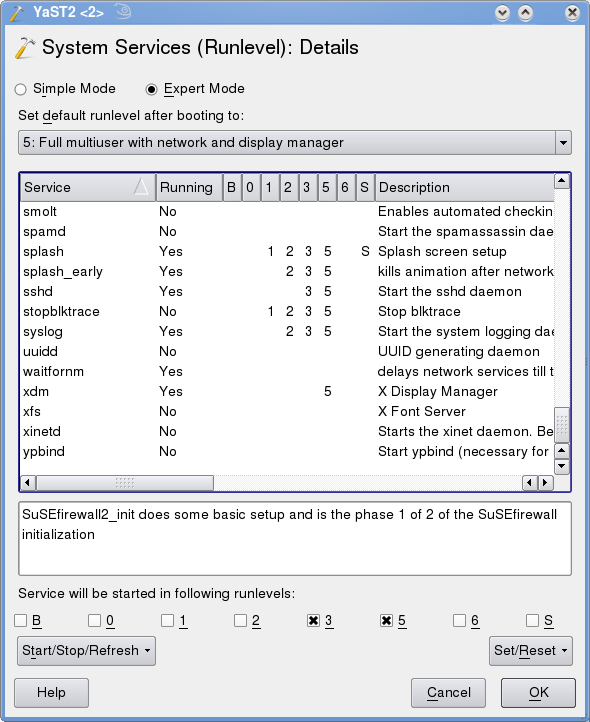
Task: Select the ypbind service row
Action: (287, 452)
